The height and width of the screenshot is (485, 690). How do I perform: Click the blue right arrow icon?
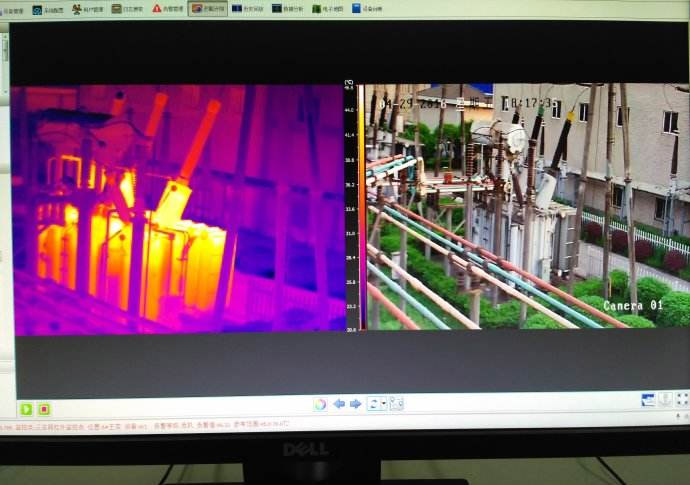pos(355,404)
